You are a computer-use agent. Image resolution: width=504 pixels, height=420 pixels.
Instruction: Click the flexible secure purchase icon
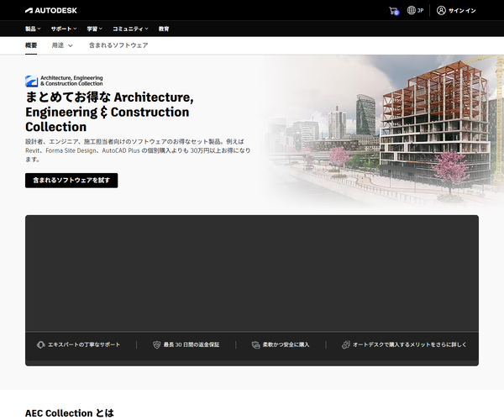tap(255, 344)
